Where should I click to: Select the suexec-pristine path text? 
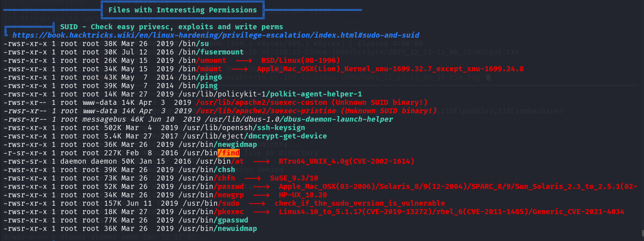tap(266, 111)
